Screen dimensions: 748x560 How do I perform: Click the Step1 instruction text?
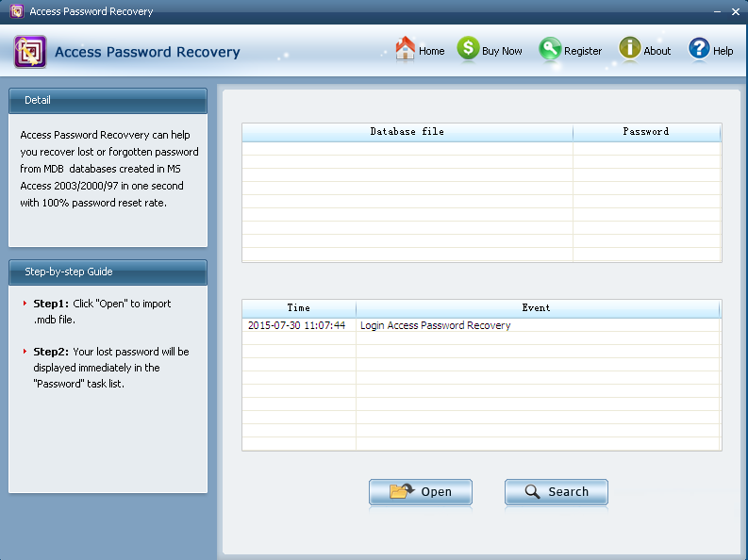102,312
